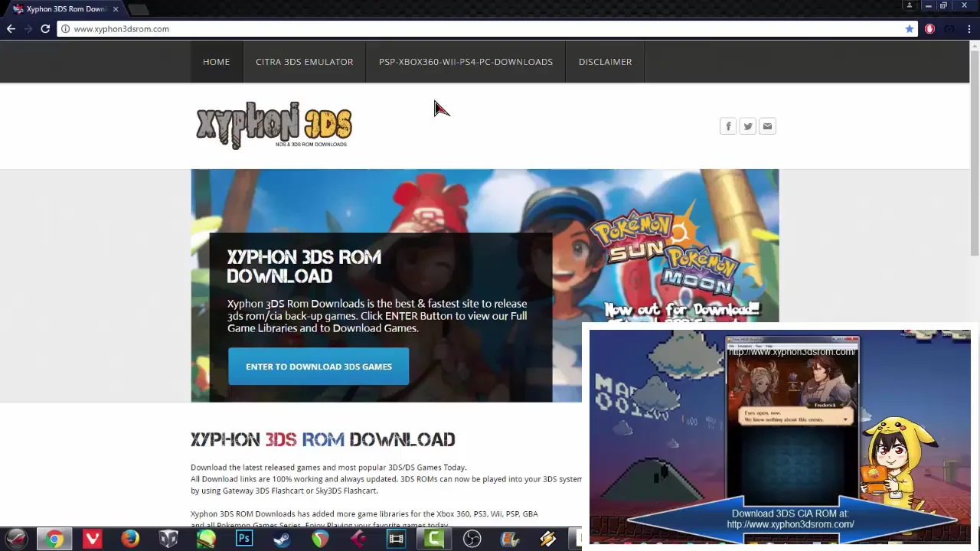Switch to Chrome on the taskbar
The height and width of the screenshot is (551, 980).
point(54,539)
